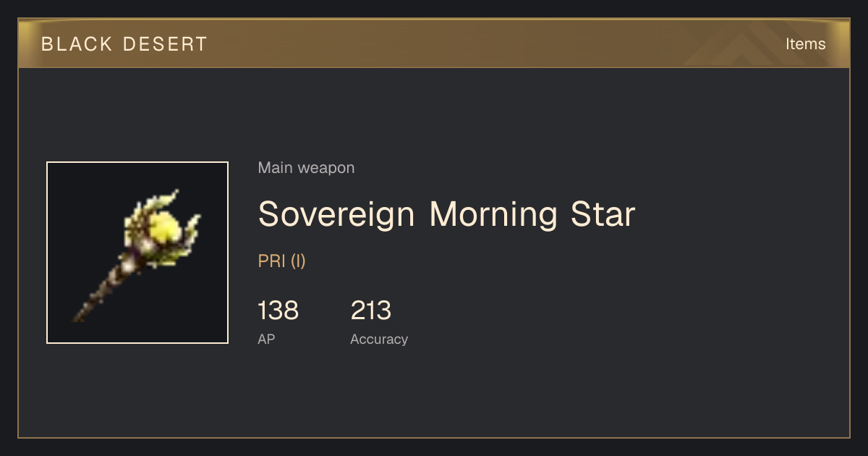The image size is (868, 456).
Task: Select the word Morning in the title
Action: click(493, 214)
